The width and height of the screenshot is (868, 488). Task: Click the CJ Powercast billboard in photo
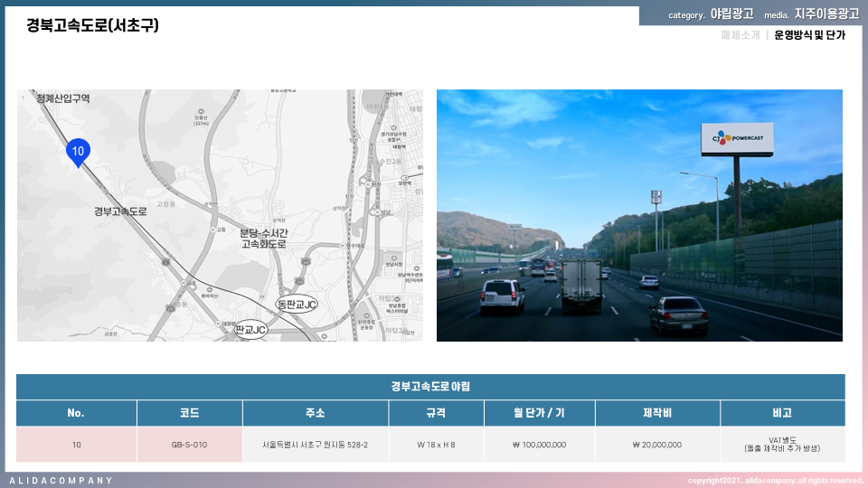click(x=737, y=139)
